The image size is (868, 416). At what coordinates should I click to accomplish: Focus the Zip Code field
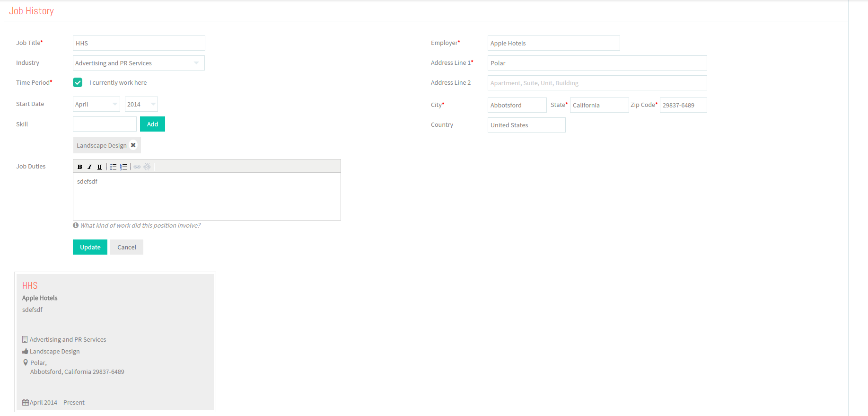pos(683,105)
